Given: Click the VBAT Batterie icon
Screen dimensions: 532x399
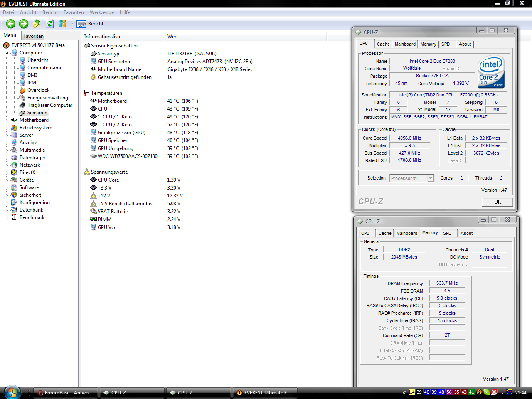Looking at the screenshot, I should pyautogui.click(x=94, y=212).
